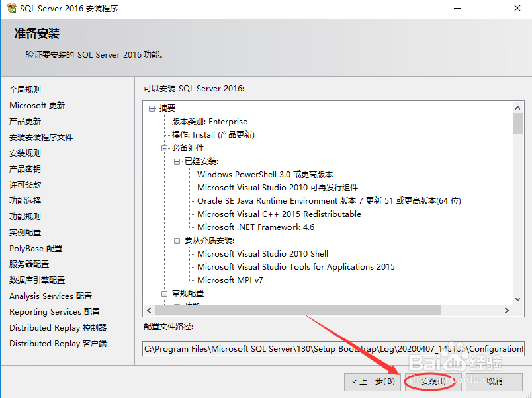Click the 要从介质安装: tree label

point(209,241)
